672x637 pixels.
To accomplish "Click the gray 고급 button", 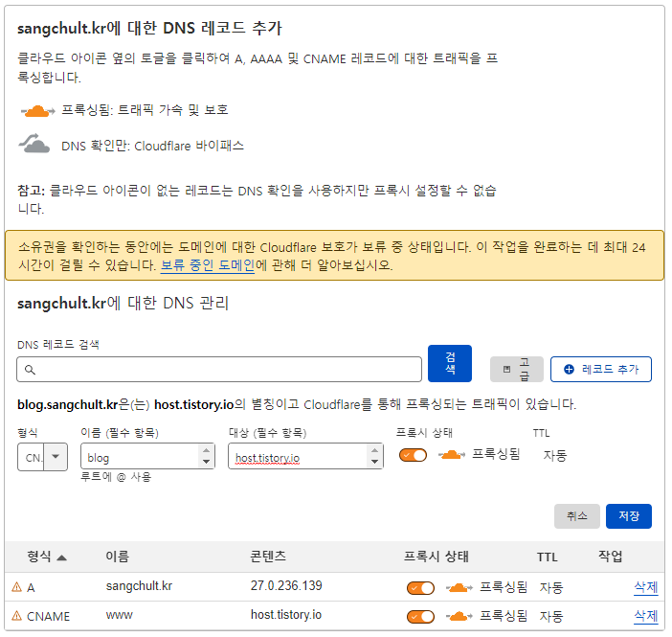I will [x=516, y=370].
